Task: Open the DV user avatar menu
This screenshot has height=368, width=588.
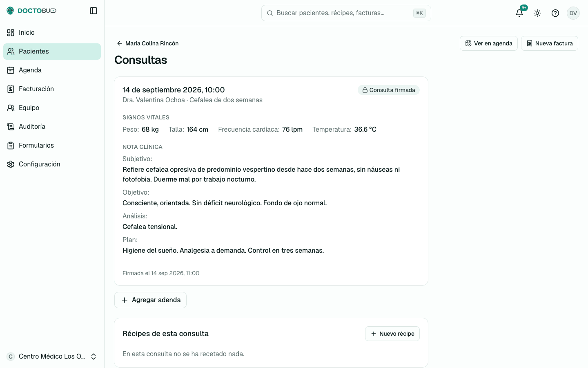Action: tap(573, 13)
